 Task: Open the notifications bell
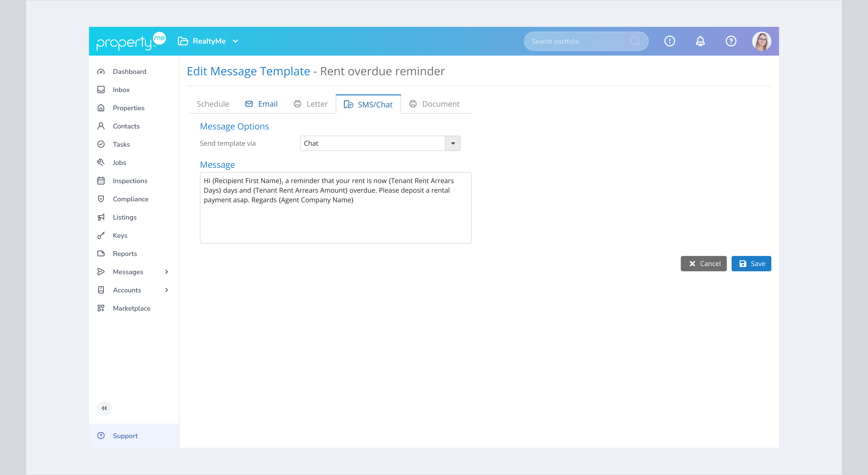click(700, 41)
